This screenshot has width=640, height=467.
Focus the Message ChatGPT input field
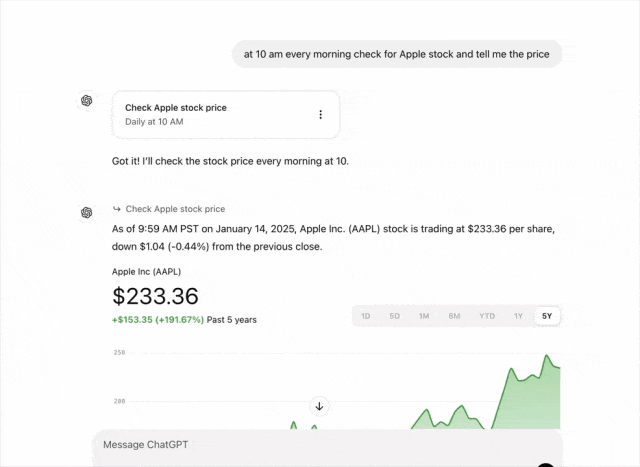320,444
